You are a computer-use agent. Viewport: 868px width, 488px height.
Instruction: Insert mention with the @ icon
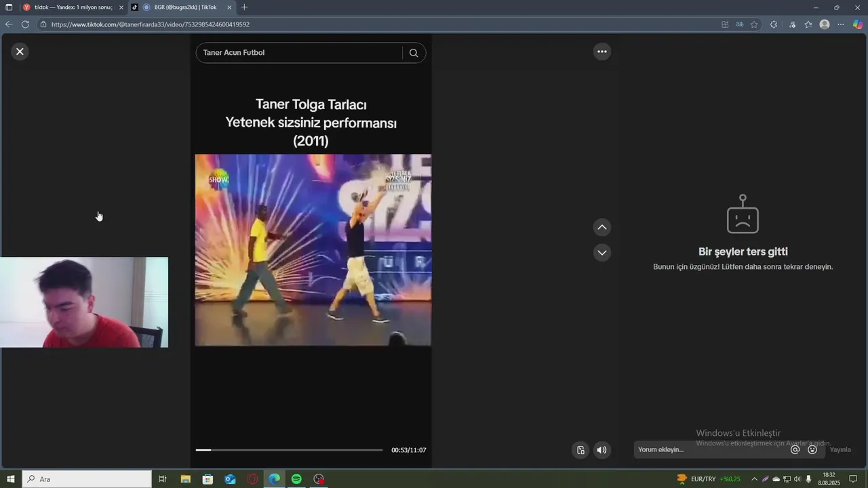[x=795, y=449]
